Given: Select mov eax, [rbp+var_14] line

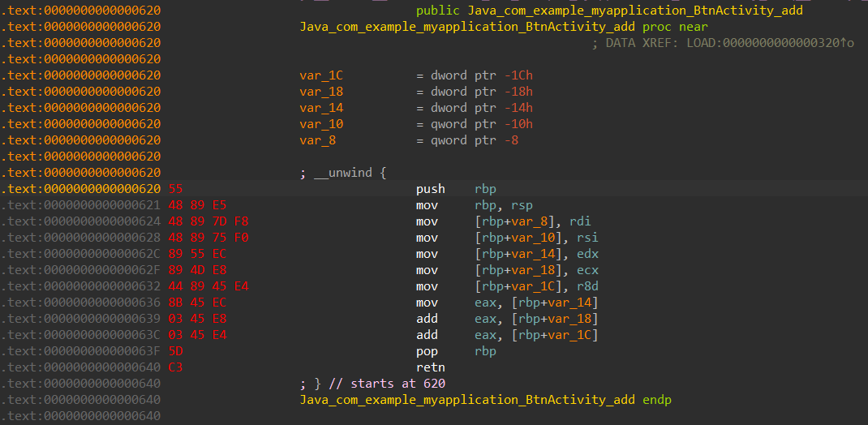Looking at the screenshot, I should tap(507, 303).
